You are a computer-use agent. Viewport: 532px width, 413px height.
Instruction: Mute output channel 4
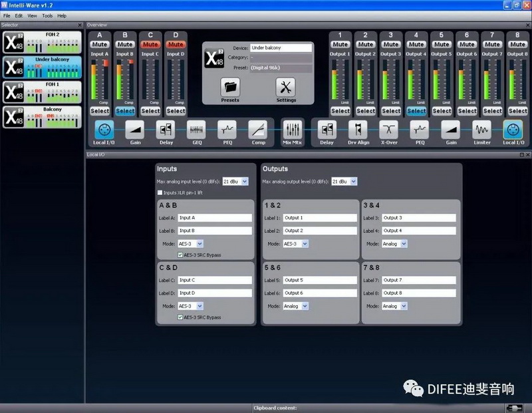click(416, 45)
